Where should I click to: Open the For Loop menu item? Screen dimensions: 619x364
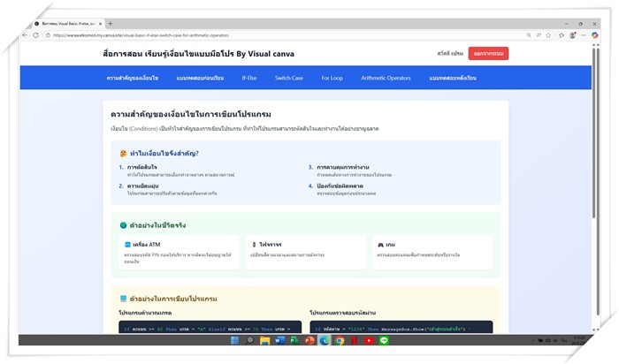point(332,78)
